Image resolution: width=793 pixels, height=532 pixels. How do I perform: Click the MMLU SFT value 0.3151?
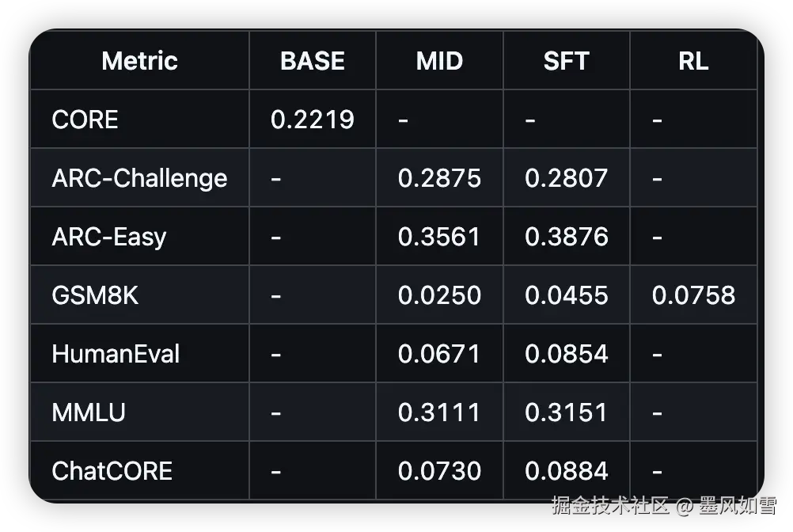[x=567, y=412]
